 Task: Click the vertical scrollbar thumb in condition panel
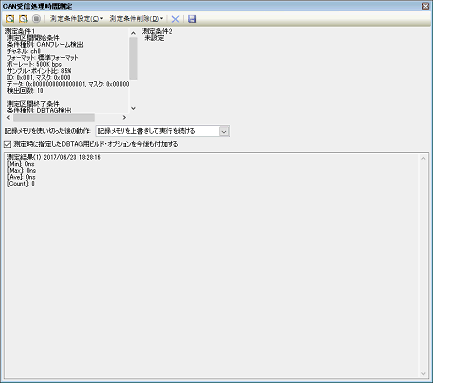click(133, 58)
